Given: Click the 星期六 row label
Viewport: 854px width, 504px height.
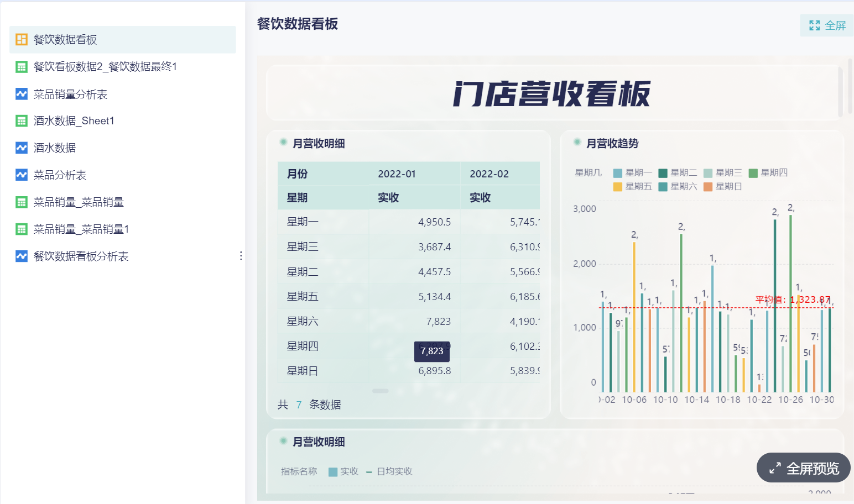Looking at the screenshot, I should [x=303, y=321].
